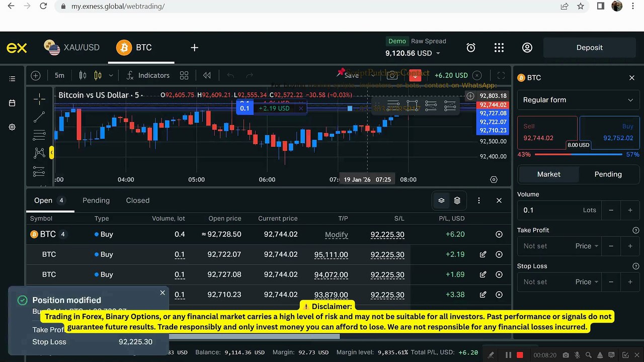Take a chart snapshot with camera icon

pyautogui.click(x=392, y=75)
